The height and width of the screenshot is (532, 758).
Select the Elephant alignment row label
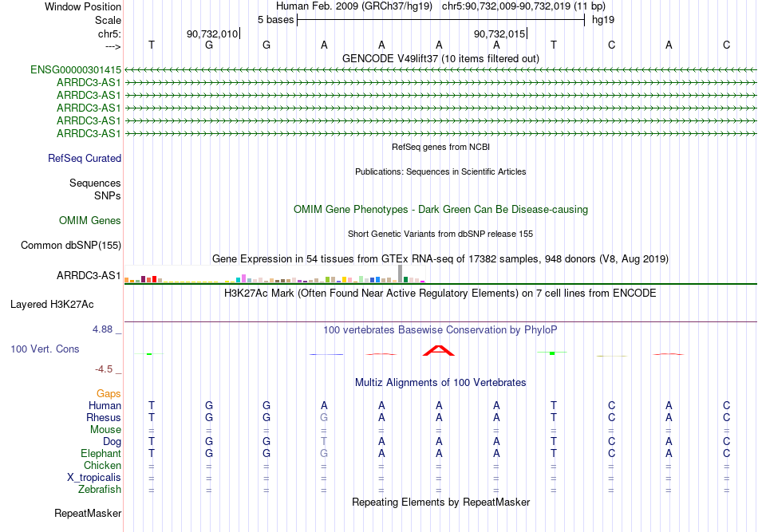pos(101,453)
